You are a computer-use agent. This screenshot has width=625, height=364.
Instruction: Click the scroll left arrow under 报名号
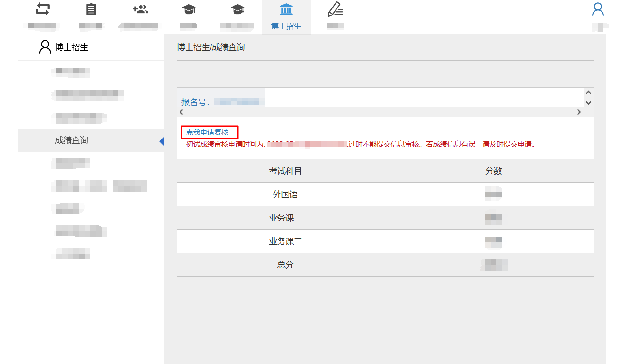pos(182,112)
